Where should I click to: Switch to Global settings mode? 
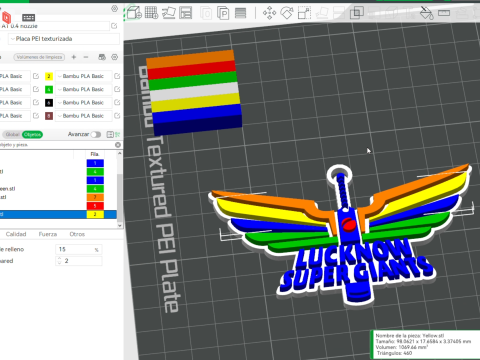point(12,135)
